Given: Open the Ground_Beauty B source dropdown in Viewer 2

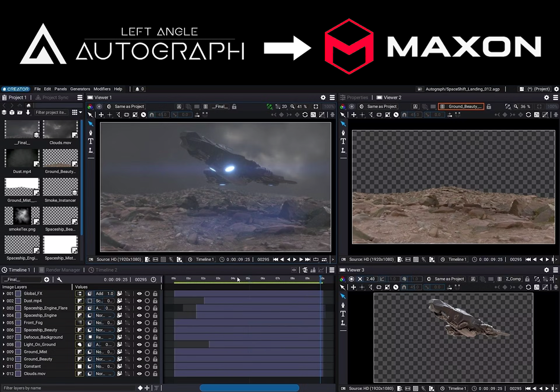Looking at the screenshot, I should tap(461, 107).
